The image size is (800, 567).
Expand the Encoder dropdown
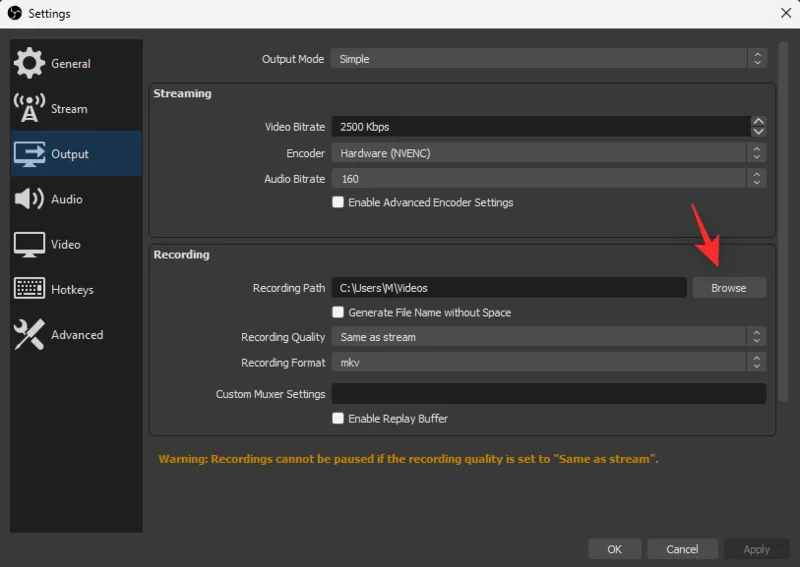548,153
